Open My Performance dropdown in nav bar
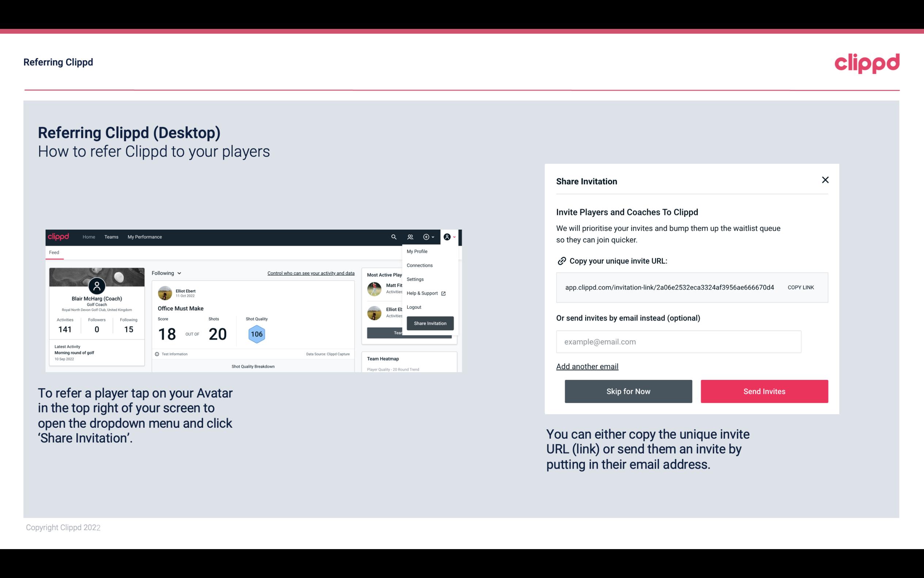The height and width of the screenshot is (578, 924). tap(144, 237)
